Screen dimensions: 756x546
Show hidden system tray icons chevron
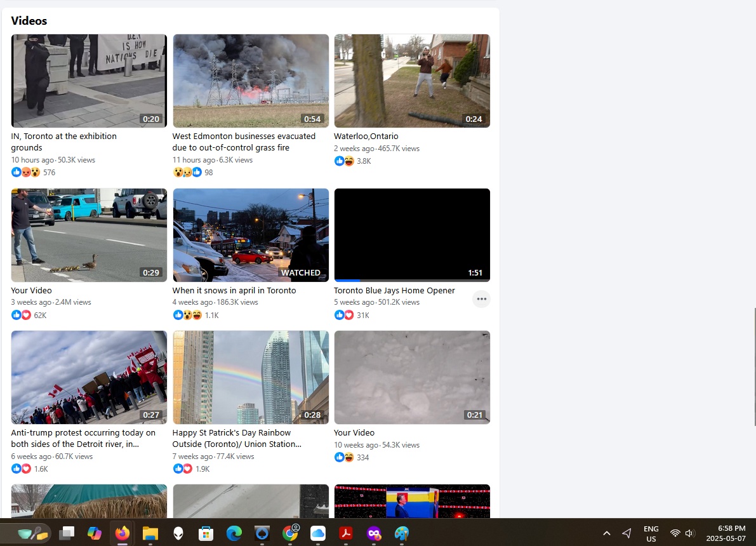(x=607, y=533)
